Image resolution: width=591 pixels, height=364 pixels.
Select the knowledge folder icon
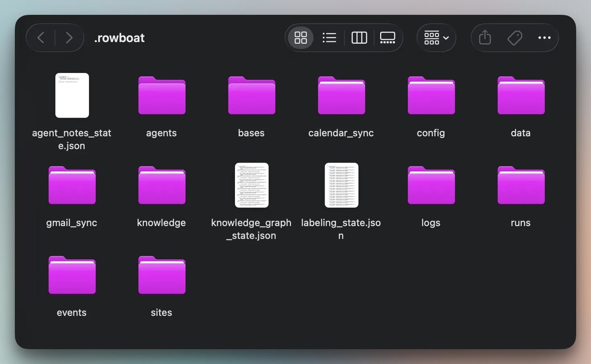tap(162, 185)
